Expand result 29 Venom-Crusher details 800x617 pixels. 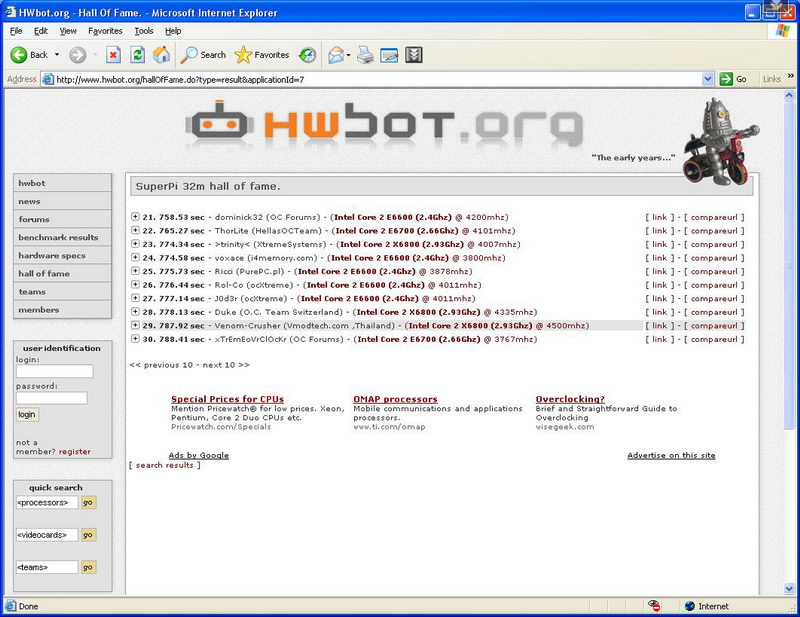tap(135, 325)
